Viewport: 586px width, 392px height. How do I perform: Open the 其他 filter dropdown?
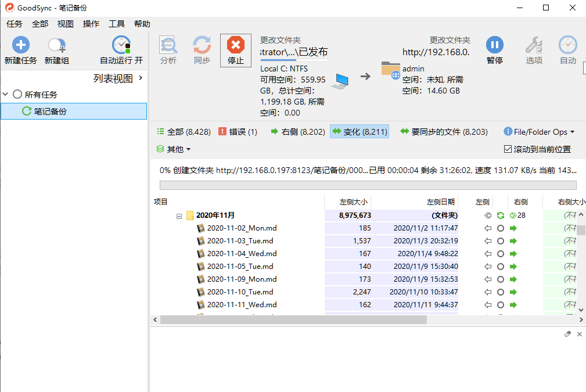click(174, 149)
